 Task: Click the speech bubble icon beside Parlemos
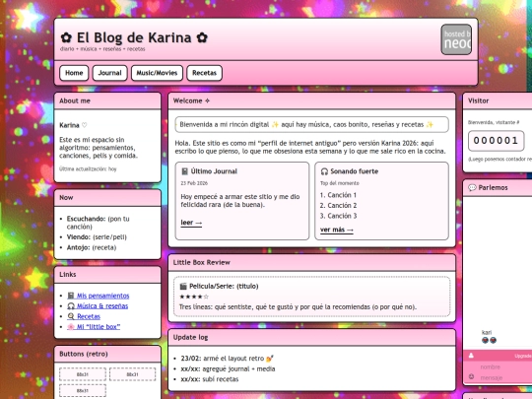coord(472,187)
